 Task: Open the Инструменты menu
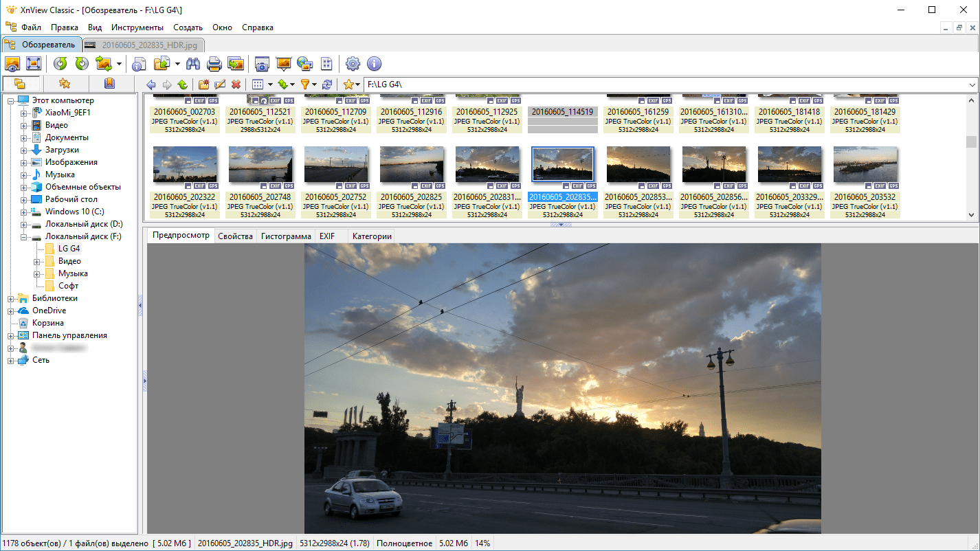tap(137, 27)
